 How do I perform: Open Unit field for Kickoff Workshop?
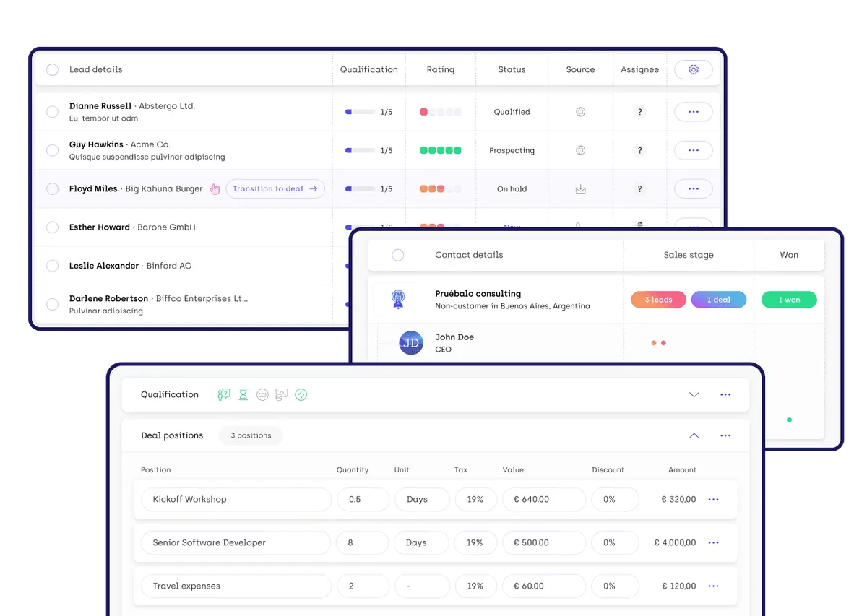422,499
